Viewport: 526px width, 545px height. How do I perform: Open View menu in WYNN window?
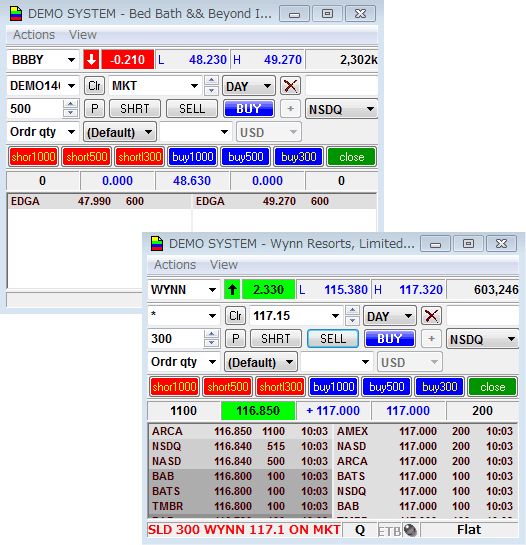click(x=224, y=265)
